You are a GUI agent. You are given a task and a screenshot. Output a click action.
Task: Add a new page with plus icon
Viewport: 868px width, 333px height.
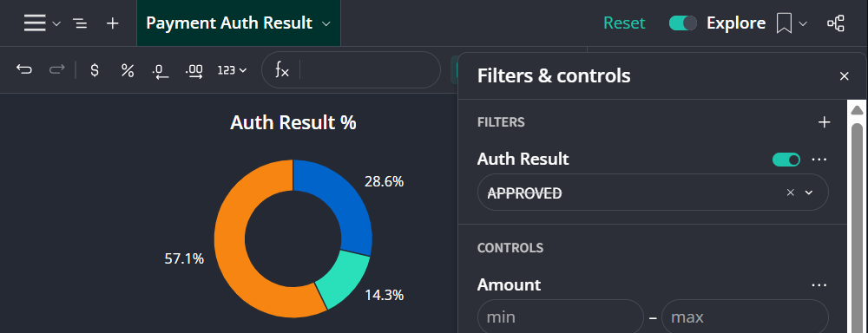pos(112,23)
